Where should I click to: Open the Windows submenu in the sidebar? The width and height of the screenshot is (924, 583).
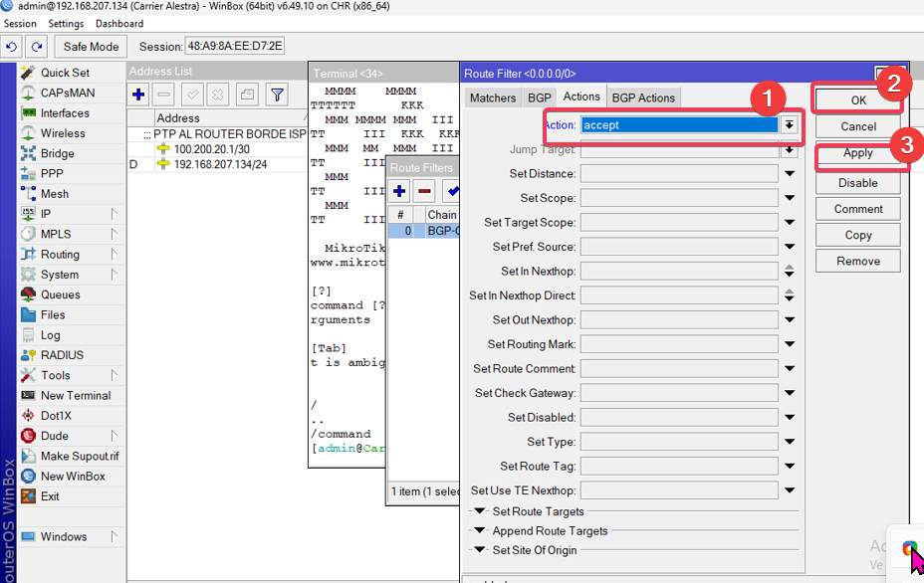point(72,536)
